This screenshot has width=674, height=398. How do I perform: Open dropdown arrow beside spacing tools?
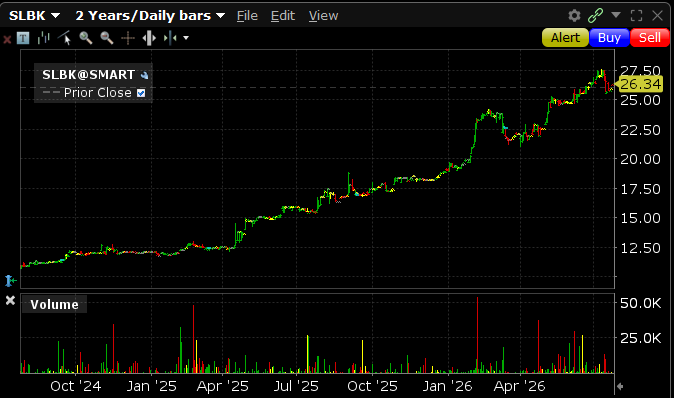coord(186,38)
